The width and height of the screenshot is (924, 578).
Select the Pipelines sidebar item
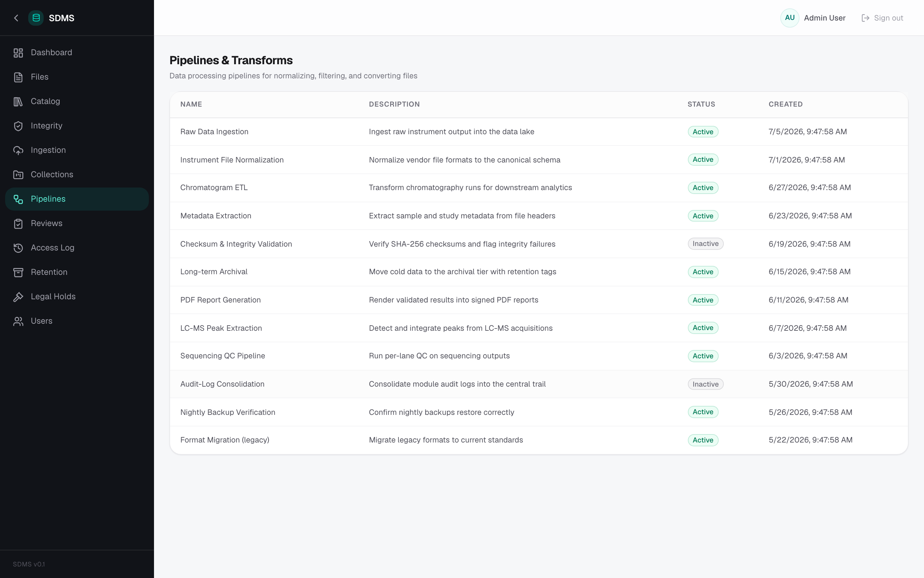[x=77, y=199]
